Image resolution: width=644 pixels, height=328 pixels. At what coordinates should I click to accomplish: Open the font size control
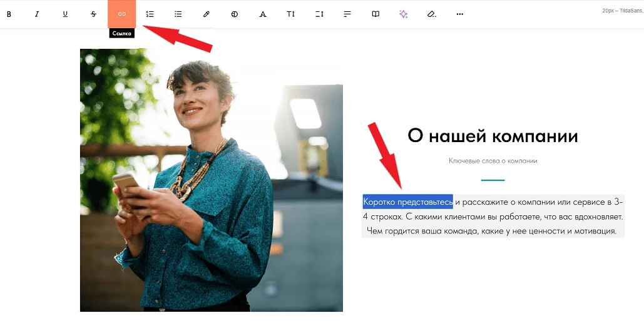(x=291, y=14)
